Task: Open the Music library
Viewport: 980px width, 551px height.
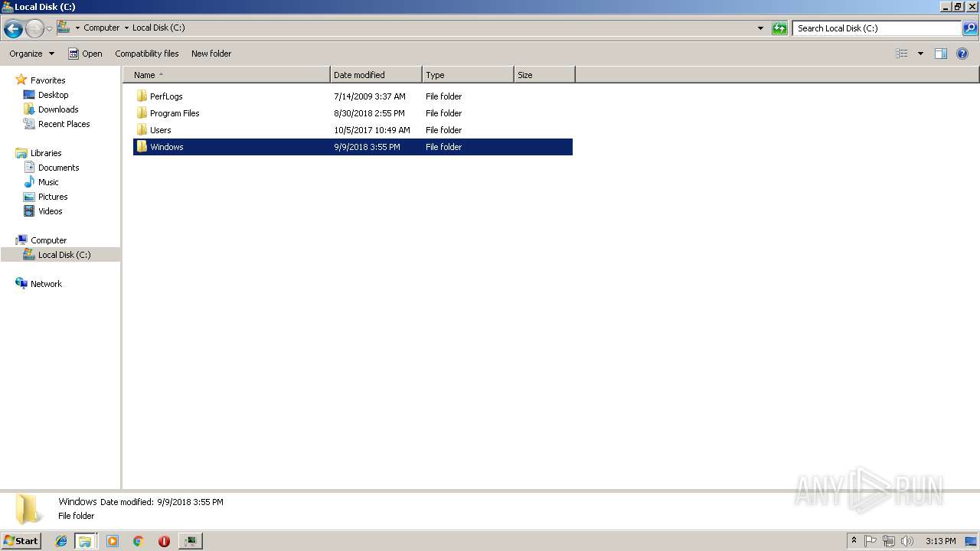Action: [x=48, y=182]
